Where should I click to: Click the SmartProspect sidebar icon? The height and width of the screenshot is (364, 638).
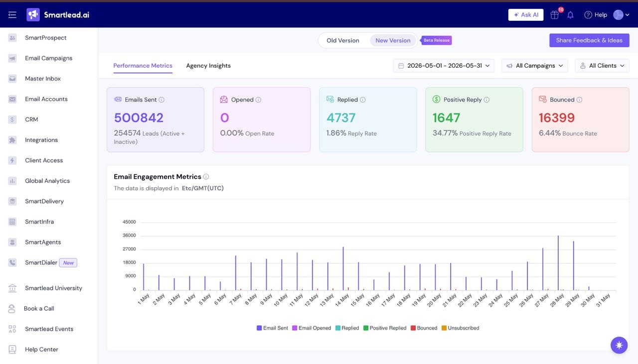[12, 38]
